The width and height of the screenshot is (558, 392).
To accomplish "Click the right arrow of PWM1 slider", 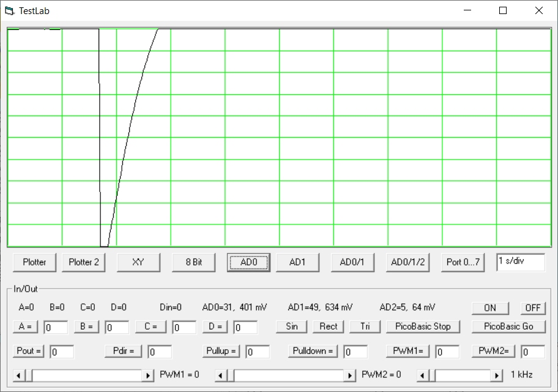I will point(148,375).
